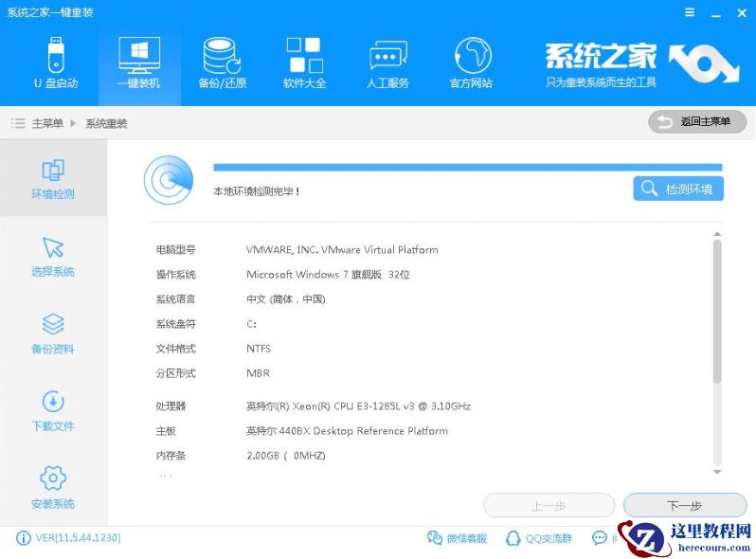
Task: Click 返回主菜单 button
Action: pos(697,122)
